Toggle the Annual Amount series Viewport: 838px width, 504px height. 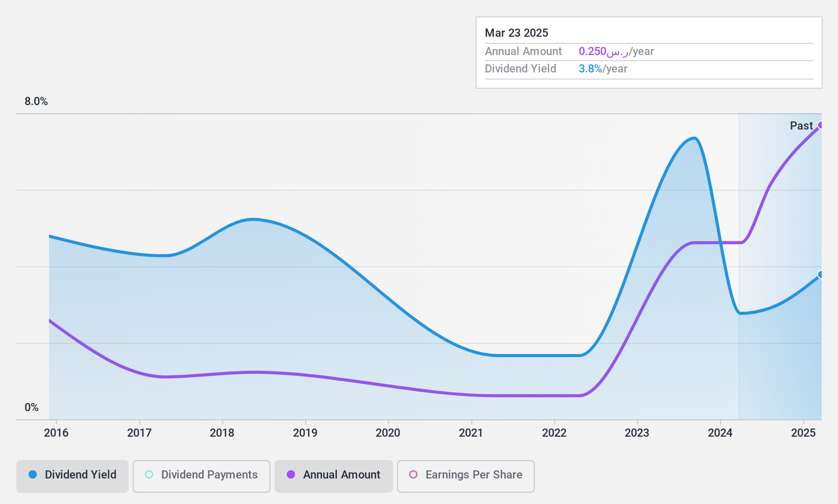tap(334, 476)
